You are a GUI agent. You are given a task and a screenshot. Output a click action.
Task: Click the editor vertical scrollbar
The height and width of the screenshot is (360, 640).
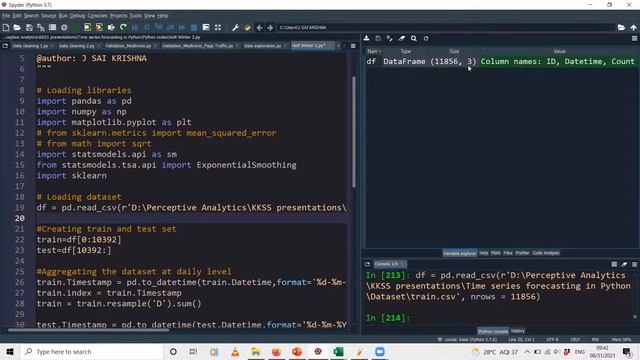pos(353,131)
